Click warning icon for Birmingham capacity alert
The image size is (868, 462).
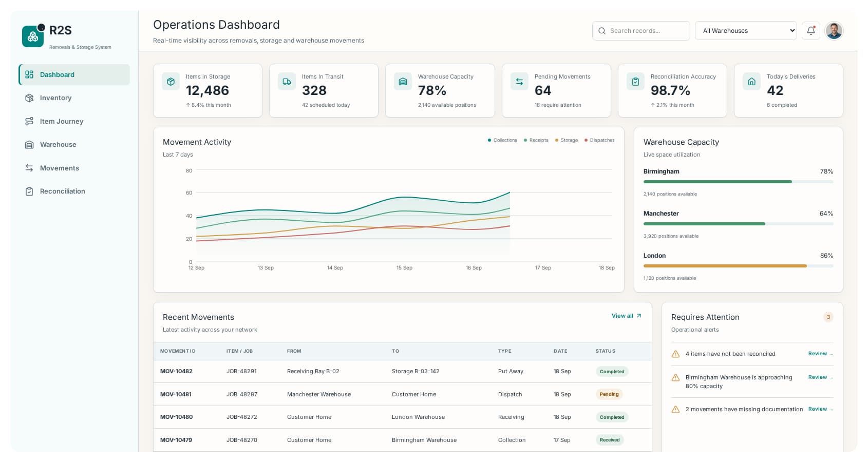click(676, 378)
